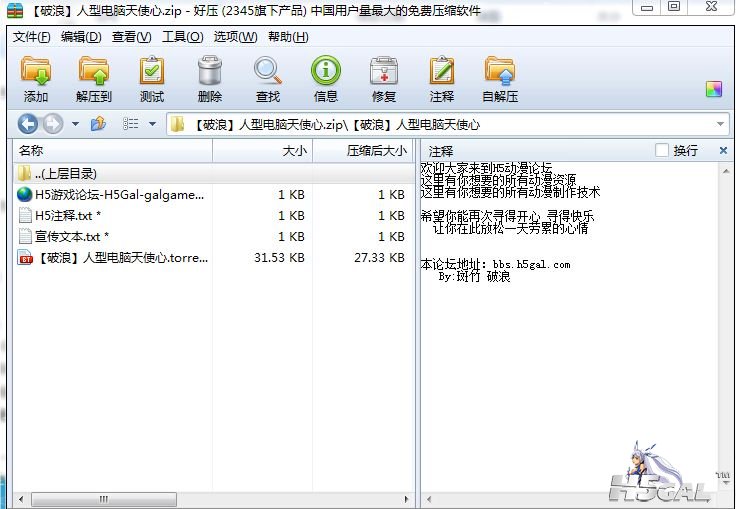Click bbs.h5gal.com address in comment
This screenshot has width=736, height=509.
pyautogui.click(x=531, y=264)
